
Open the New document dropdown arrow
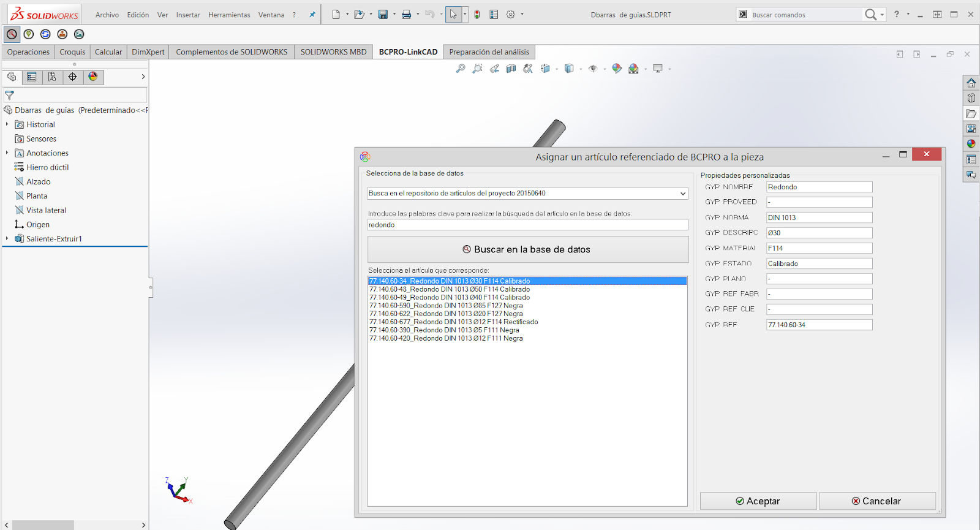point(347,14)
